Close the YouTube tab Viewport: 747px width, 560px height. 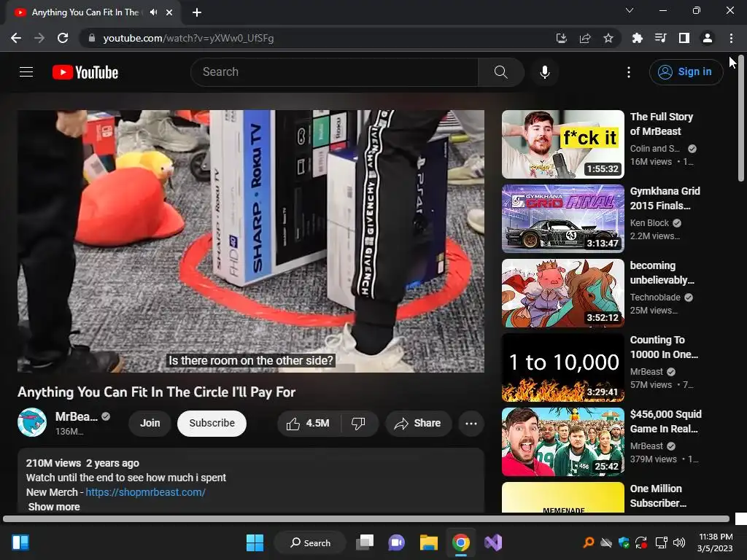point(169,12)
